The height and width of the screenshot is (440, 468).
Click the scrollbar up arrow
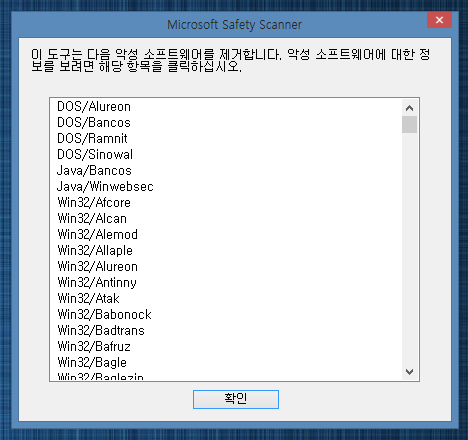[409, 108]
